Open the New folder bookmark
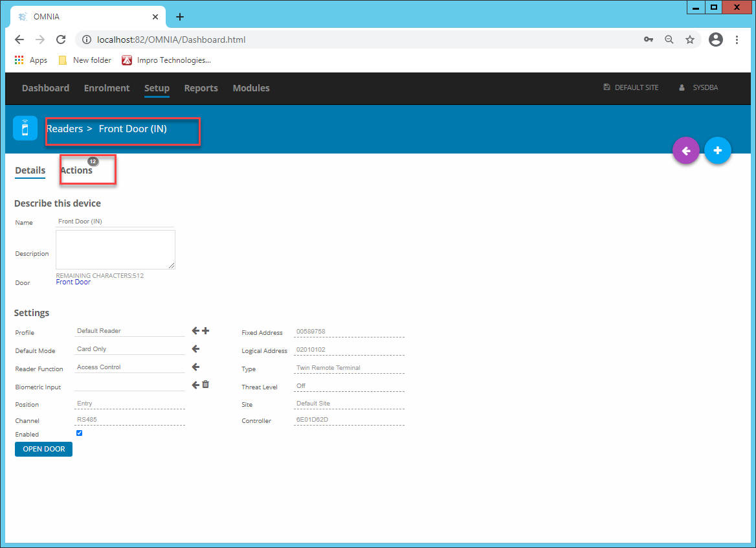Image resolution: width=756 pixels, height=548 pixels. pos(85,60)
